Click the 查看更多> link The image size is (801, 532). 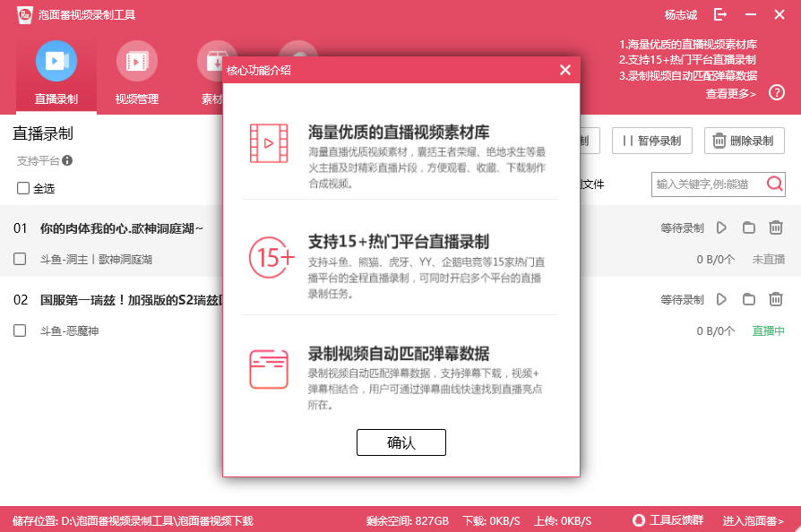point(730,93)
